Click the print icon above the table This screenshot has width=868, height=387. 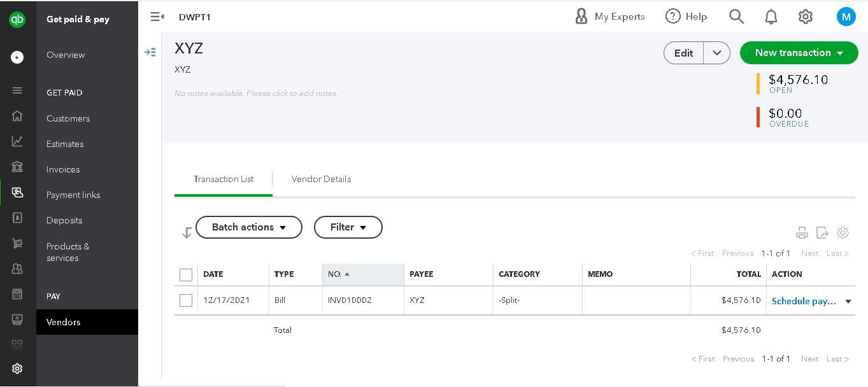click(802, 233)
